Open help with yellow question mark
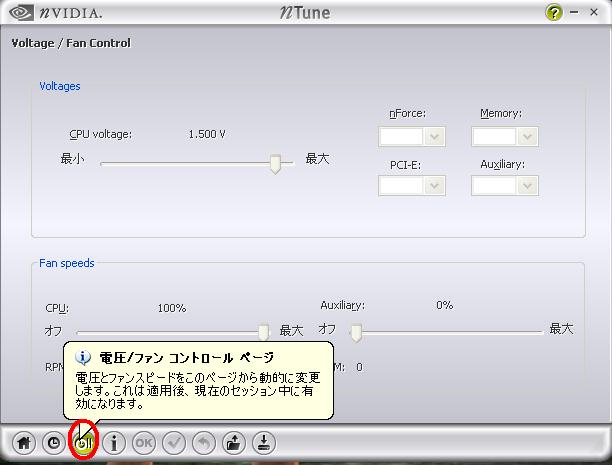612x465 pixels. (553, 13)
